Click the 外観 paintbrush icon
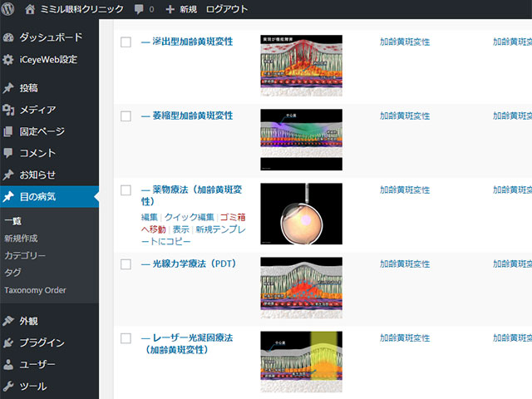This screenshot has height=399, width=532. point(8,321)
